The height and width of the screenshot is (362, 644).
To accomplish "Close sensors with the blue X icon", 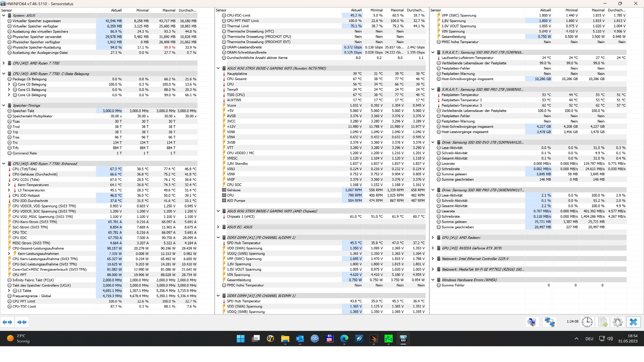I will tap(633, 322).
